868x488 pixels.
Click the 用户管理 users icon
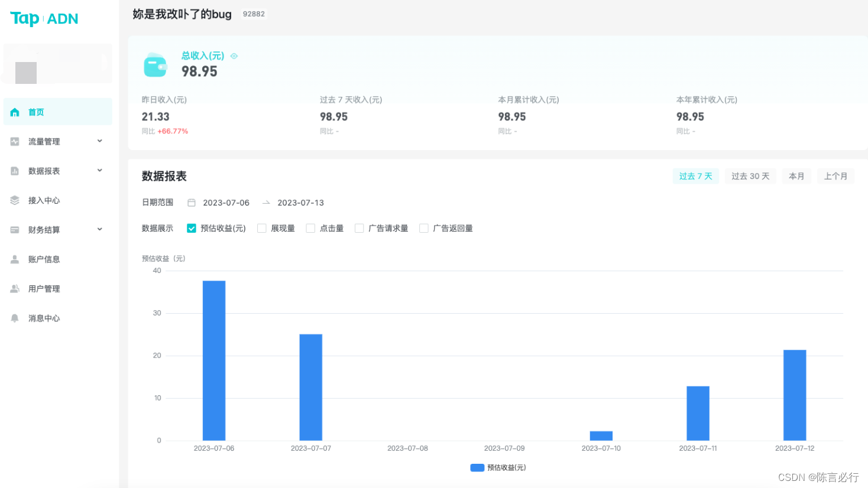coord(15,289)
